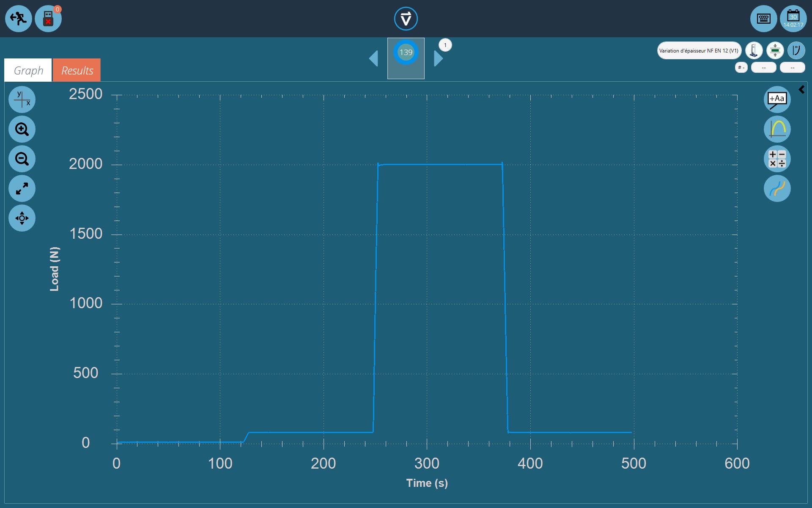
Task: Fit graph with the expand arrows icon
Action: pyautogui.click(x=22, y=188)
